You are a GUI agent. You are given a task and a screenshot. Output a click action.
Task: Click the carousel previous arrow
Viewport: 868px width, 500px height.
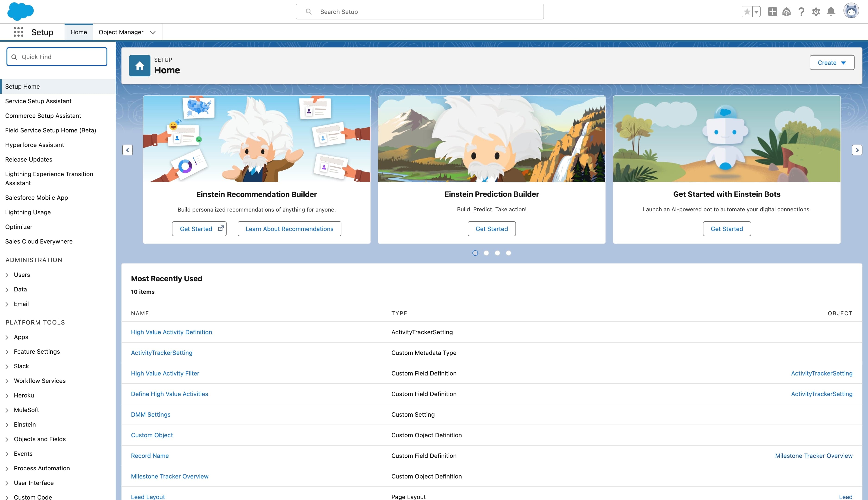point(127,150)
